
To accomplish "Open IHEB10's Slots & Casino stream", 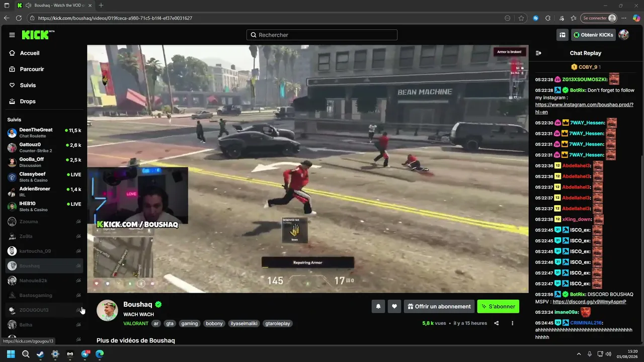I will click(x=44, y=206).
